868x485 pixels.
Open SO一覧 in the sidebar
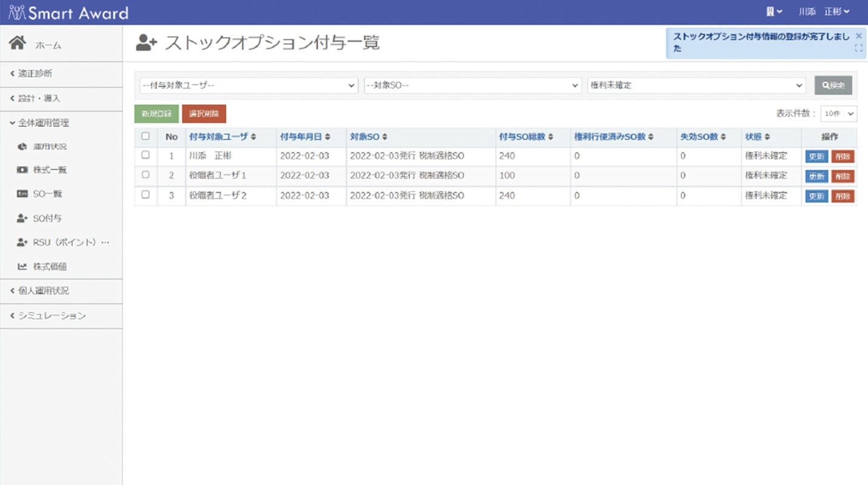48,194
